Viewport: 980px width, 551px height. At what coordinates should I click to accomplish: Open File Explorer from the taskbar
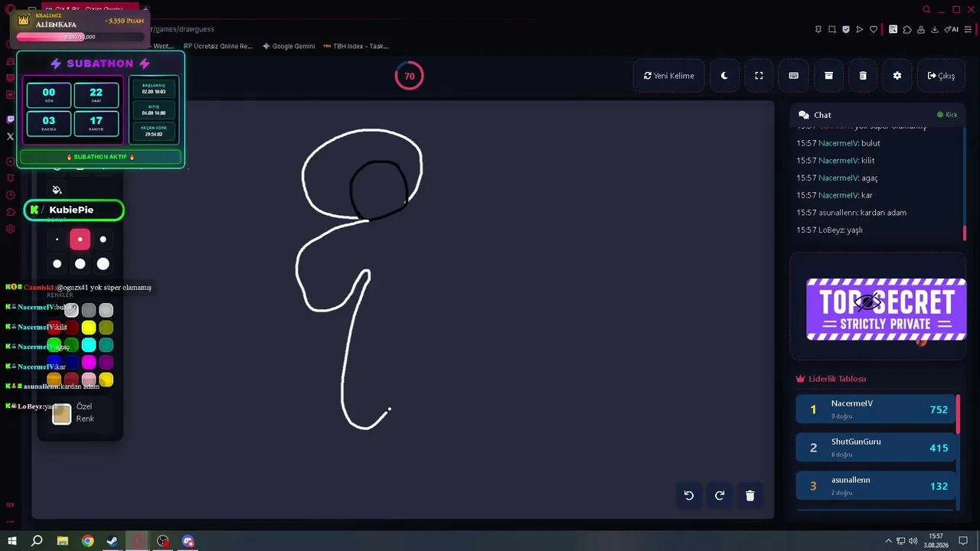pyautogui.click(x=63, y=541)
